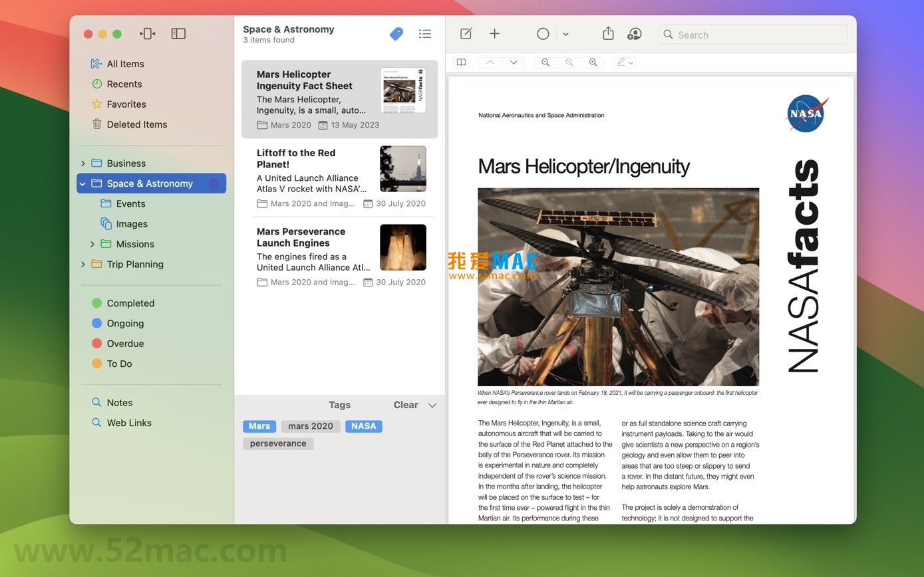This screenshot has width=924, height=577.
Task: Open the Share icon in the toolbar
Action: [x=607, y=33]
